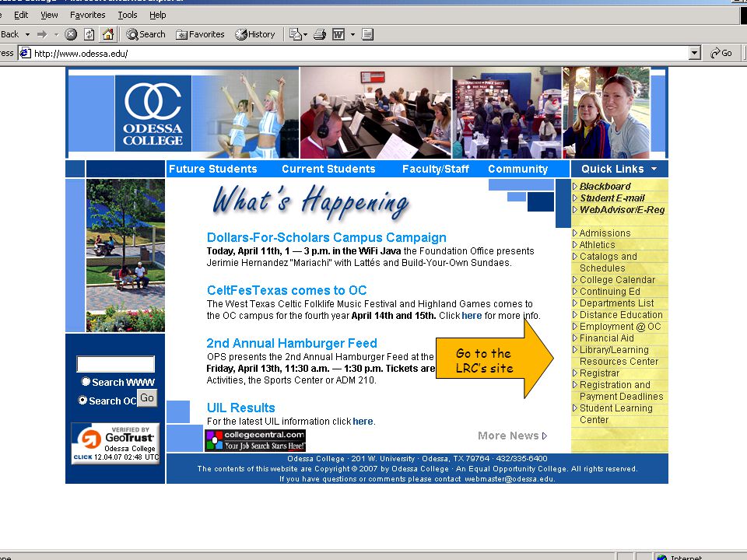747x560 pixels.
Task: Open the Faculty/Staff tab
Action: pos(436,169)
